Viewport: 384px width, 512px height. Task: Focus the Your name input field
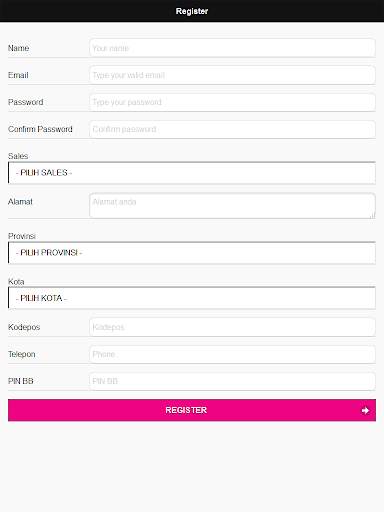pos(232,48)
